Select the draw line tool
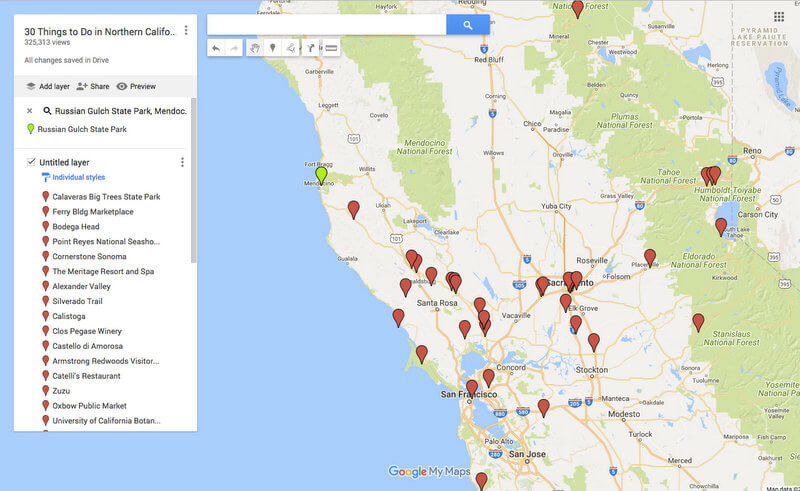The height and width of the screenshot is (491, 800). pos(291,48)
